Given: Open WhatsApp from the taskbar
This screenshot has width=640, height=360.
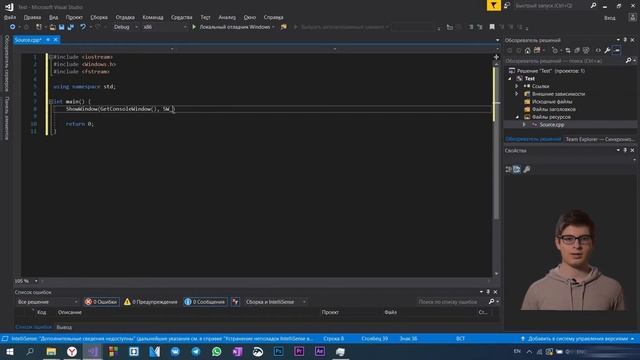Looking at the screenshot, I should click(217, 351).
